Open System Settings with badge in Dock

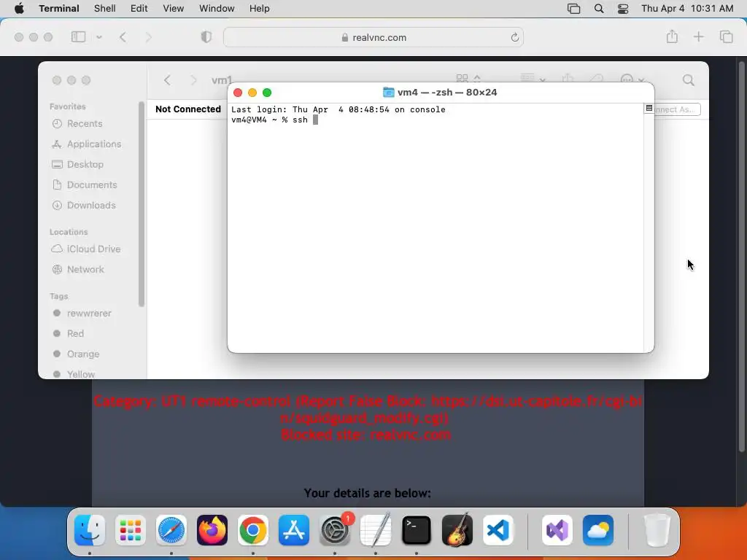(x=335, y=530)
